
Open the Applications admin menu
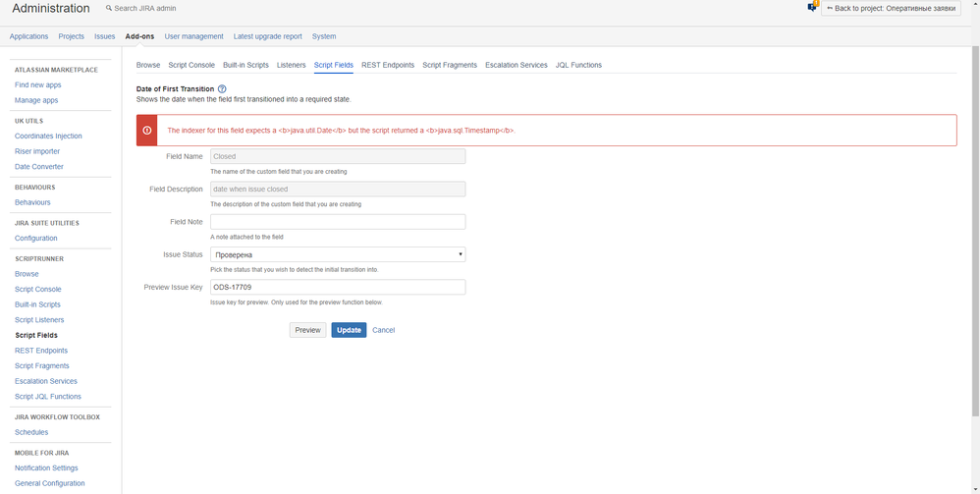click(28, 36)
